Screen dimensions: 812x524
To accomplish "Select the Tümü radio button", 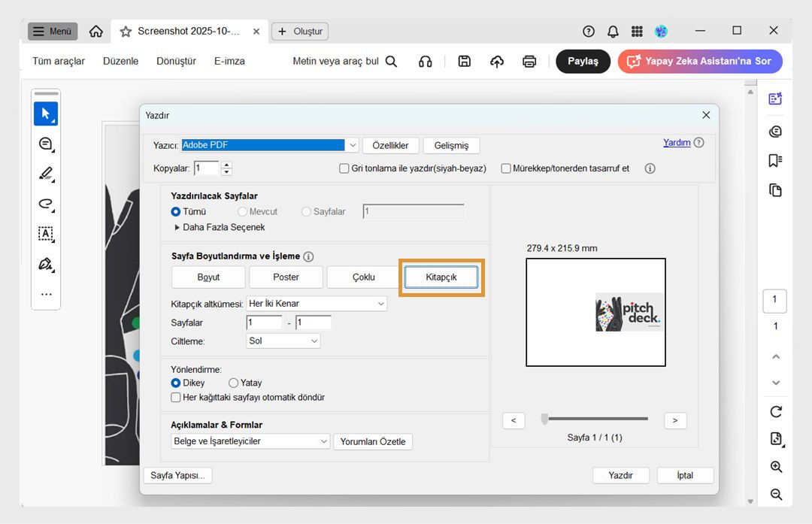I will click(175, 212).
